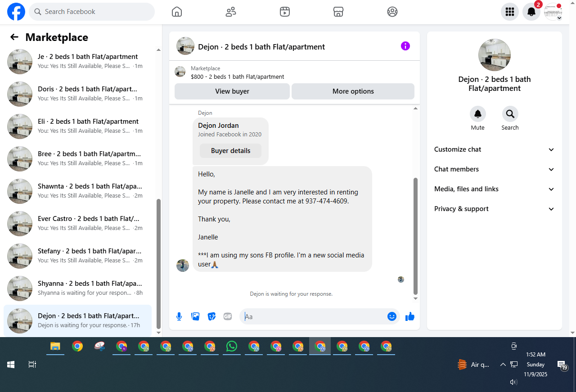Viewport: 576px width, 392px height.
Task: Open the Air quality weather widget
Action: (x=473, y=365)
